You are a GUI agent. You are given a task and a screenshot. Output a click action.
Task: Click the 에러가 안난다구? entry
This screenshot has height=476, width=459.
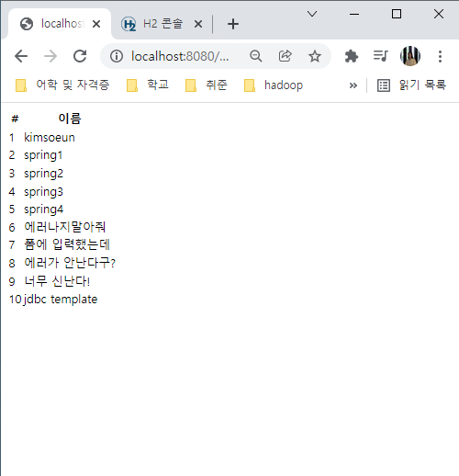click(x=70, y=263)
